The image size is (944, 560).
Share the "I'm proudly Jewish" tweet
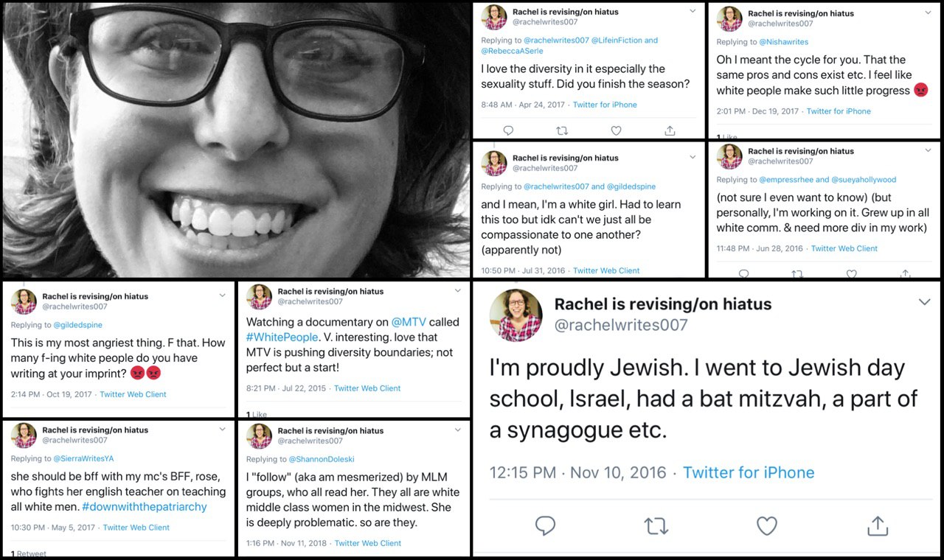[x=877, y=525]
